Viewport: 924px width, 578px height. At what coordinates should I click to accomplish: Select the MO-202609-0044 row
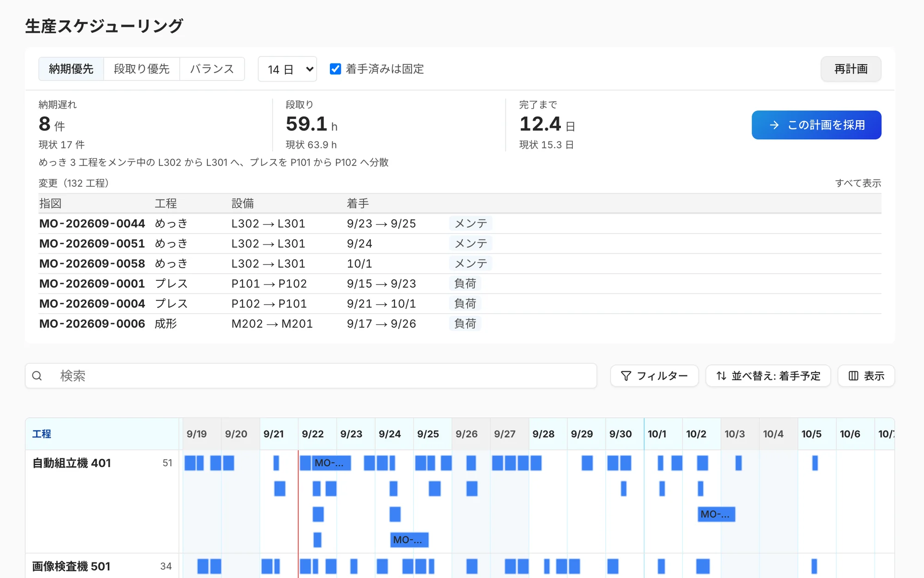click(x=460, y=223)
